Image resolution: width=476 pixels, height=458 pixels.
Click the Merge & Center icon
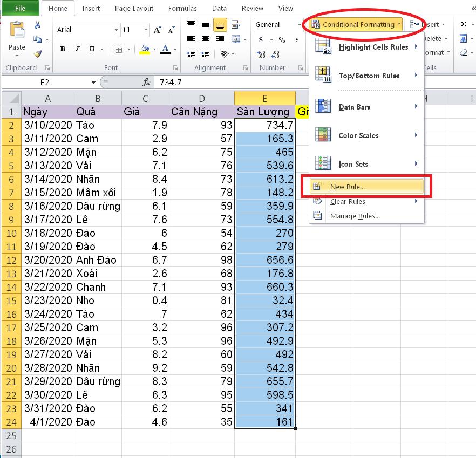click(x=235, y=39)
